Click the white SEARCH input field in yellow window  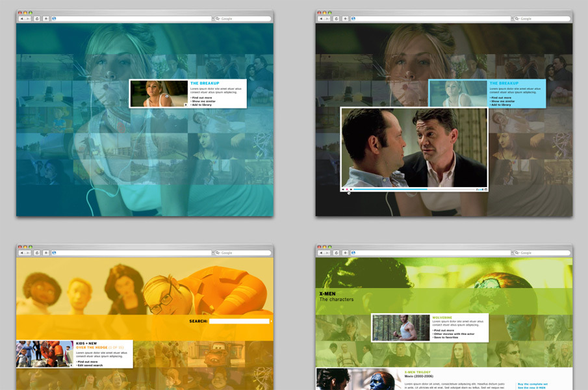239,321
